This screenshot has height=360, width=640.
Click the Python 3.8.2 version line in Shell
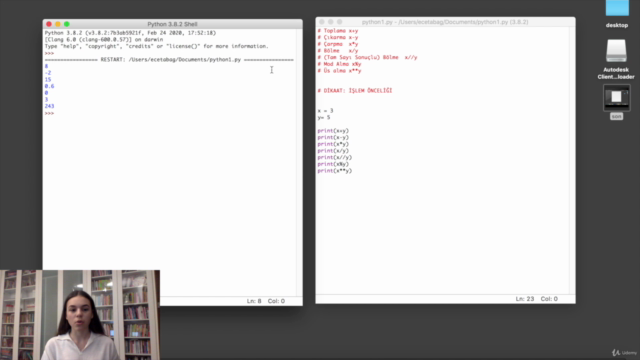tap(130, 33)
